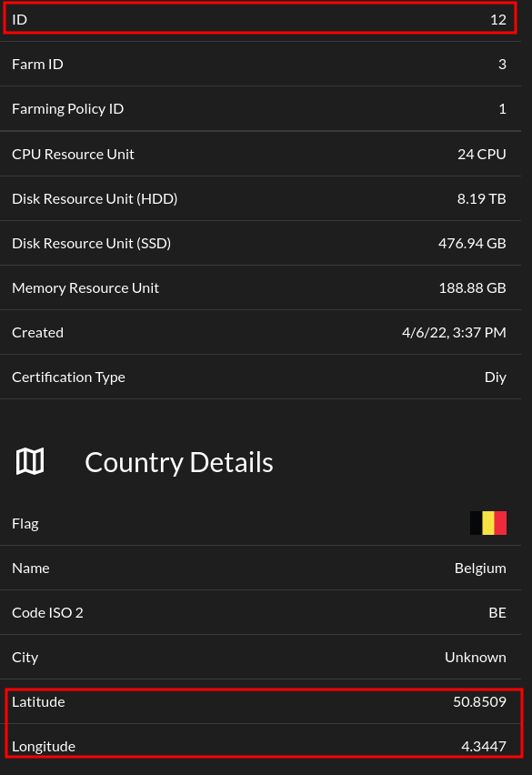Select the ID value 12

497,18
